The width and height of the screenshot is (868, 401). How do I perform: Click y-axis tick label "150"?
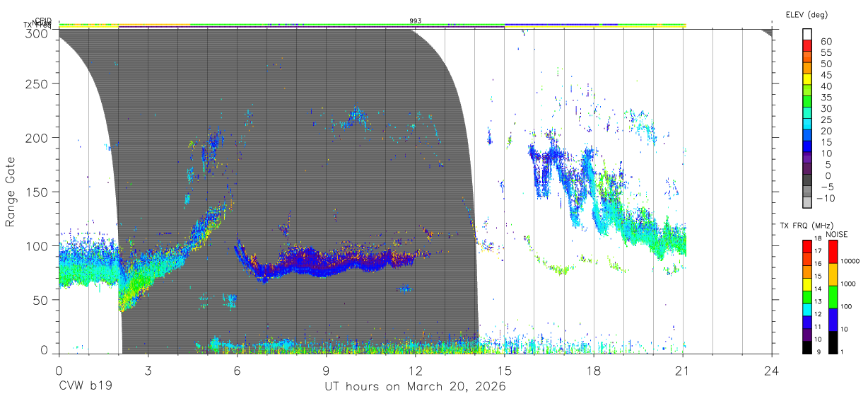pyautogui.click(x=37, y=192)
